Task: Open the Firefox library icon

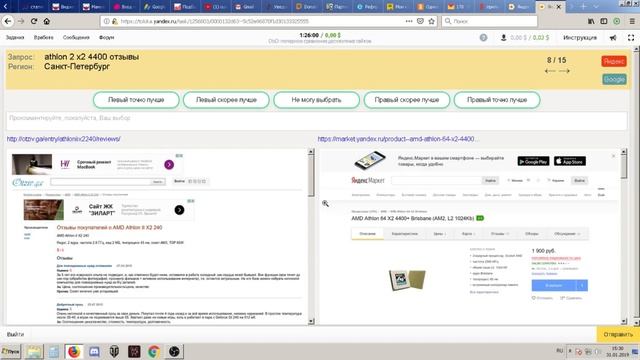Action: click(x=591, y=21)
